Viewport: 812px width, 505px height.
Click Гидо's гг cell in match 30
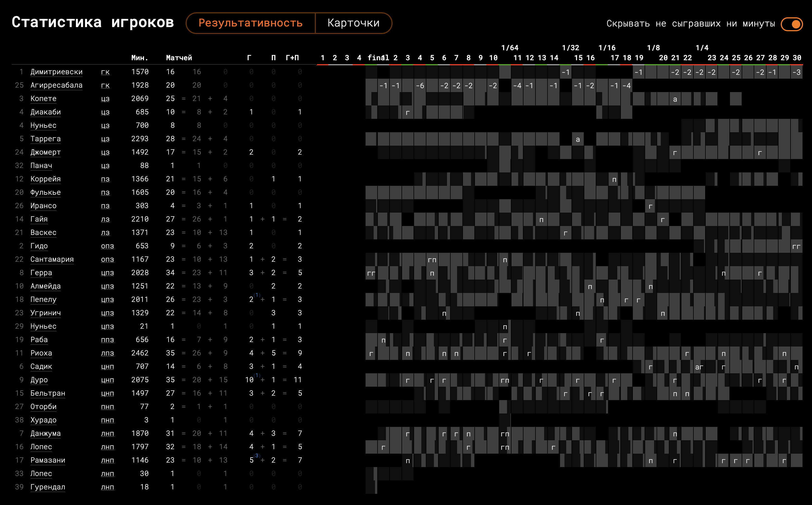point(796,246)
